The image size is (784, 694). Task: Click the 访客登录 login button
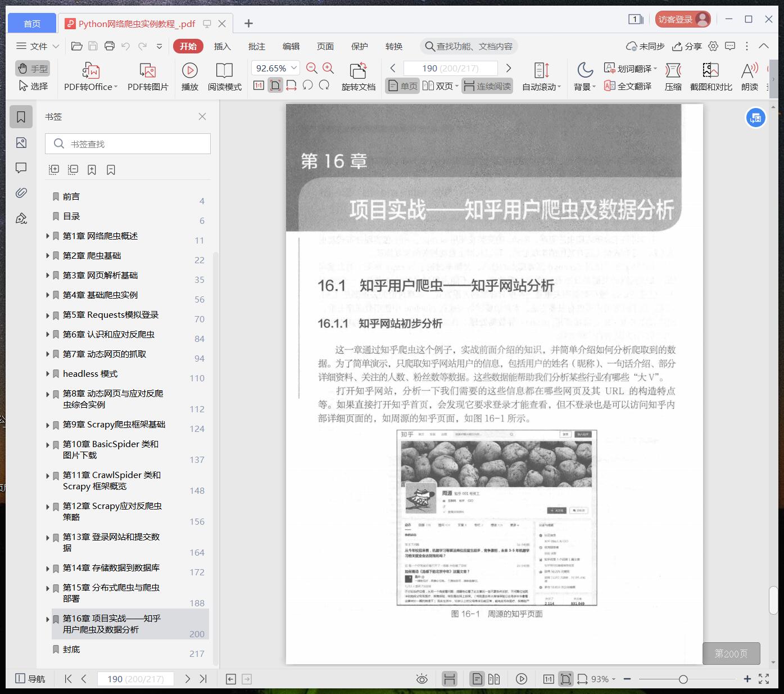pyautogui.click(x=683, y=19)
